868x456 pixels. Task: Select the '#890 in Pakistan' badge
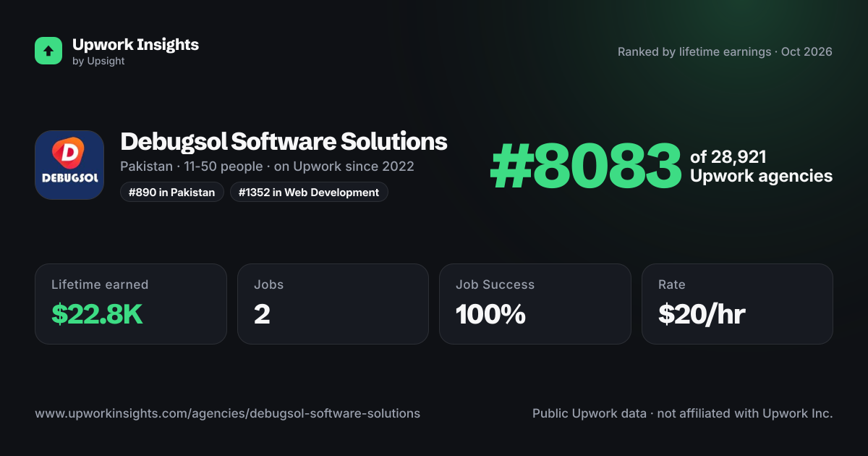pos(171,193)
